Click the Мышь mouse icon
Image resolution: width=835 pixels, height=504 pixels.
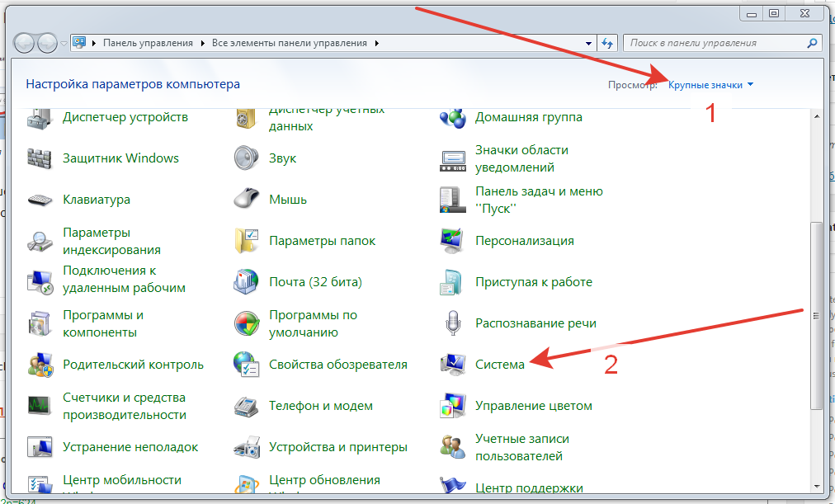[246, 199]
